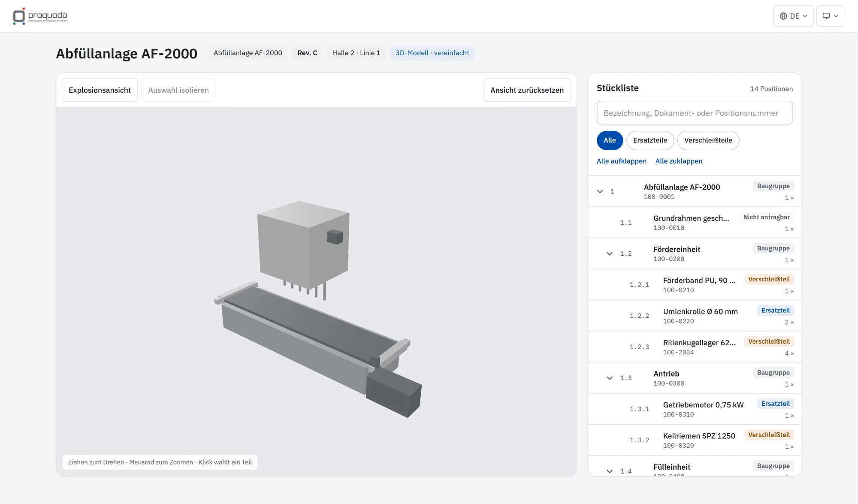Click the 3D-Modell · vereinfacht tag
The width and height of the screenshot is (858, 504).
point(432,53)
